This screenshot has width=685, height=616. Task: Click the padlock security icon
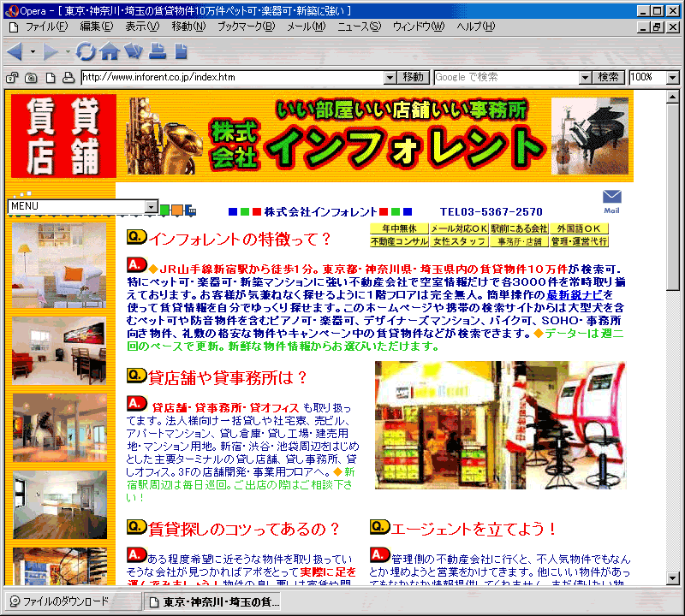[12, 78]
